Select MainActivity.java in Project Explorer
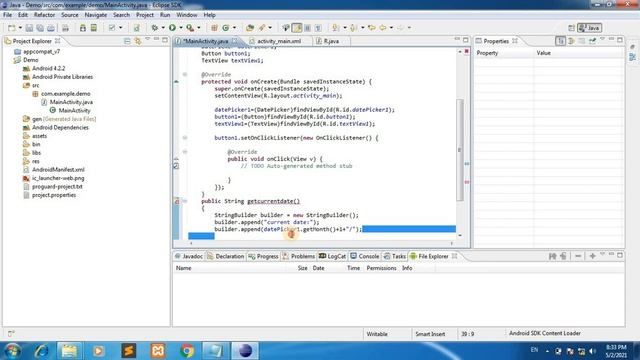 [x=71, y=102]
